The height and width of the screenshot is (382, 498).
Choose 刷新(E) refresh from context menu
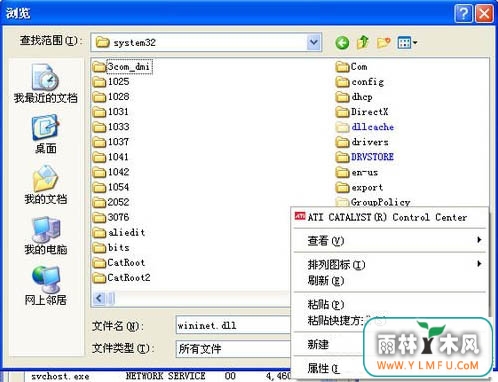(389, 281)
